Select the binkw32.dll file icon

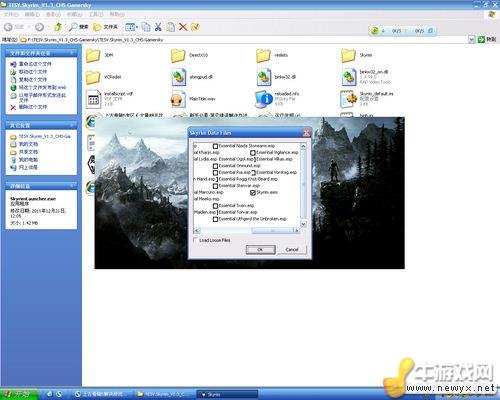click(x=264, y=77)
